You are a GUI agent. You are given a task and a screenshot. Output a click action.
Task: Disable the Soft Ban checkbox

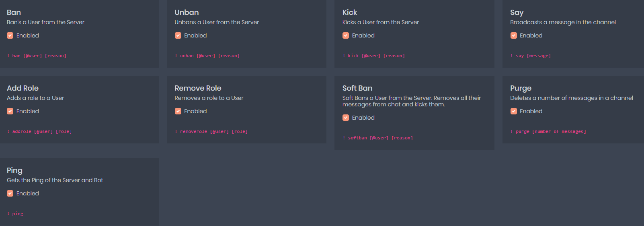tap(346, 118)
